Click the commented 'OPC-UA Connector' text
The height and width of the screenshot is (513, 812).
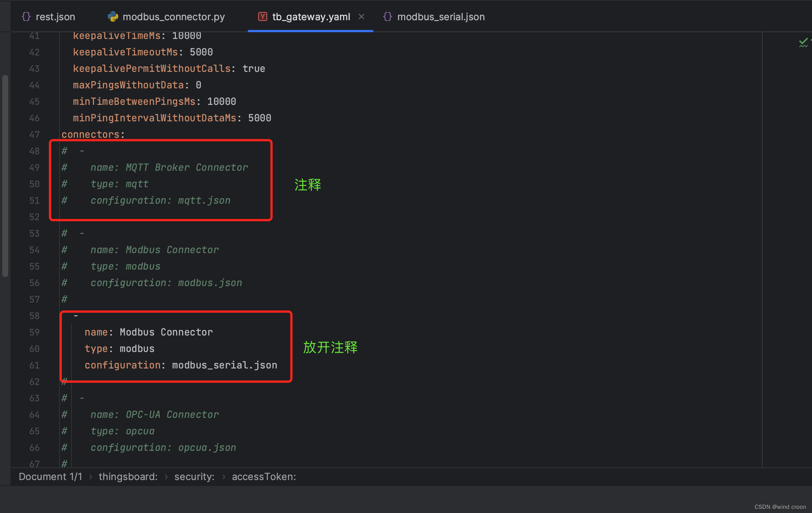click(172, 415)
